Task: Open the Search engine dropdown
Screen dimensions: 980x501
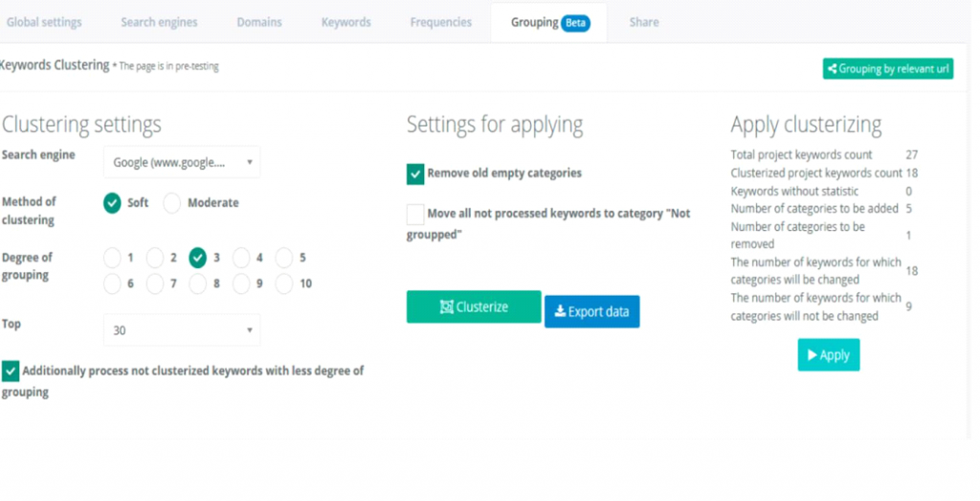Action: tap(182, 163)
